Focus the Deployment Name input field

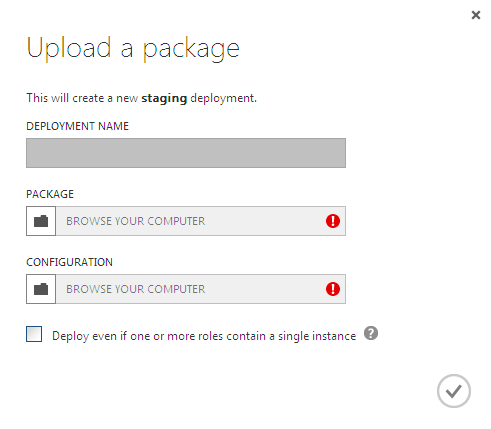click(x=186, y=153)
